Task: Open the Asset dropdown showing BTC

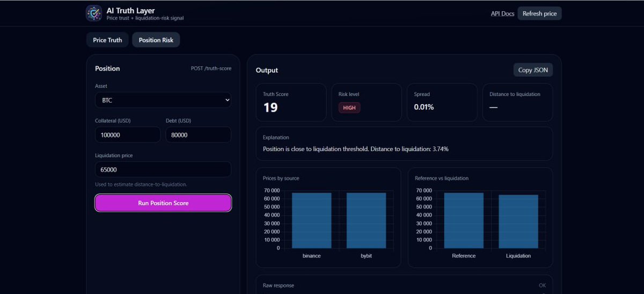Action: [x=163, y=100]
